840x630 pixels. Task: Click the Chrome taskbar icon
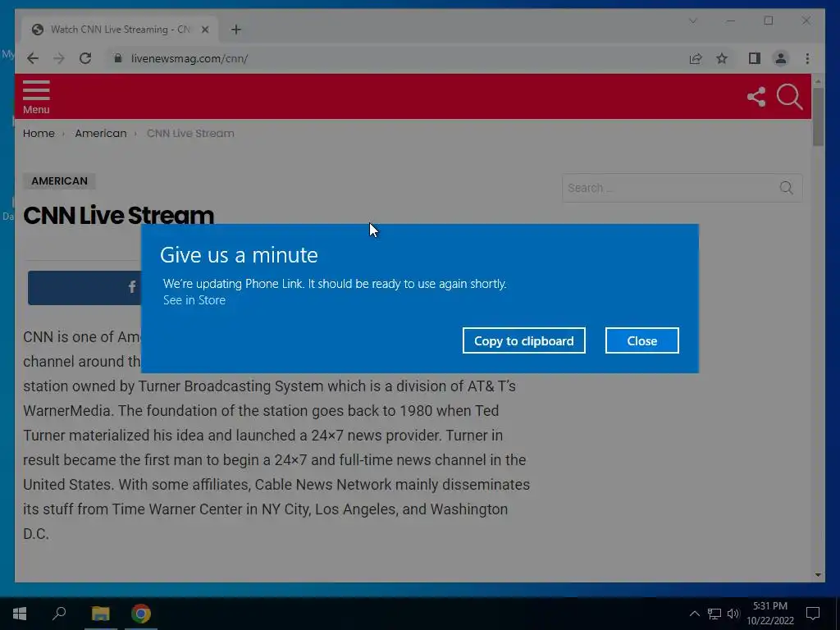pos(141,614)
